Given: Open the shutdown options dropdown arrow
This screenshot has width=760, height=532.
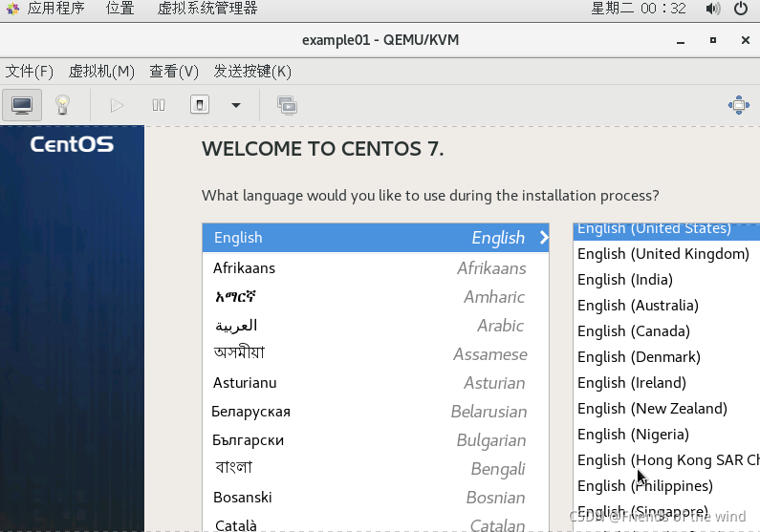Looking at the screenshot, I should (236, 105).
